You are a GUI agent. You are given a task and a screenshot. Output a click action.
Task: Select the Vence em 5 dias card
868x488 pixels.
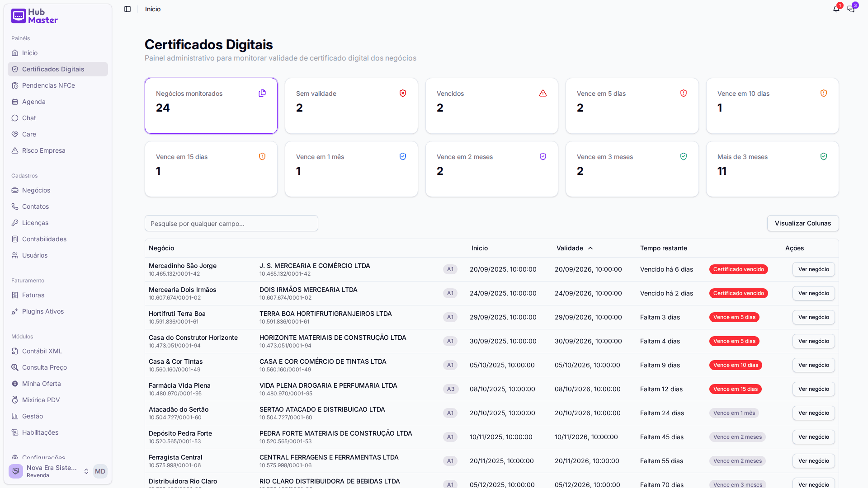[632, 106]
